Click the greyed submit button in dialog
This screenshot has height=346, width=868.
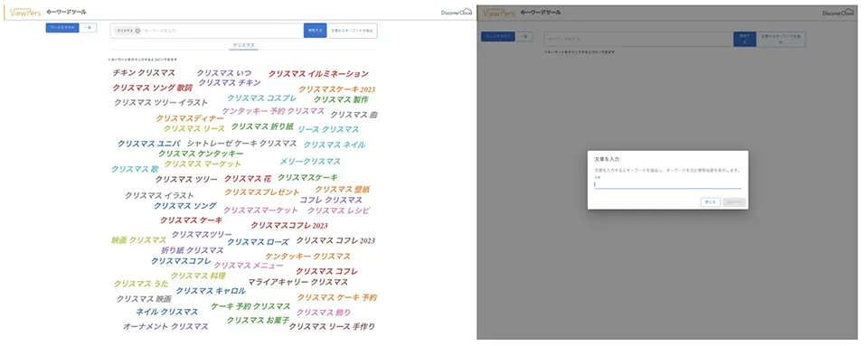tap(734, 202)
